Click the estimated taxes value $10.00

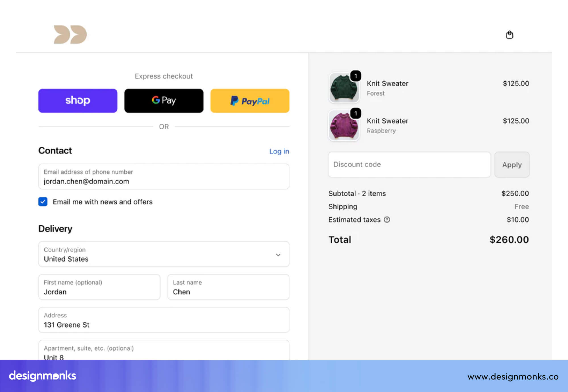(x=518, y=220)
